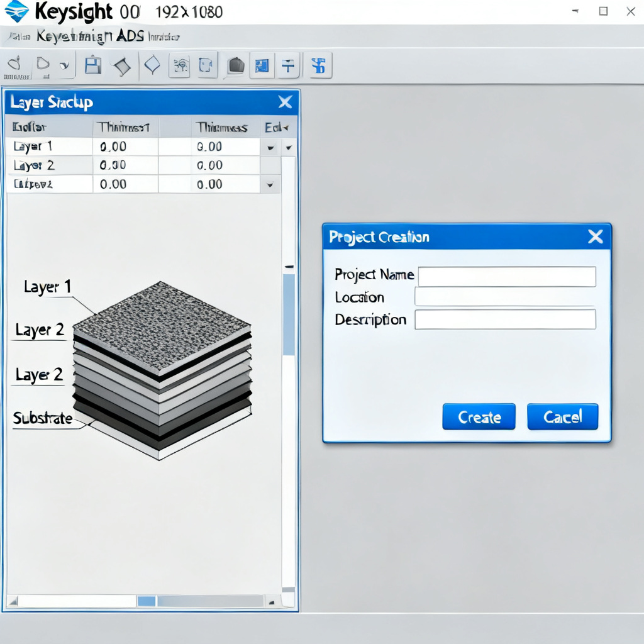Click the Keysight logo in title bar

point(17,11)
